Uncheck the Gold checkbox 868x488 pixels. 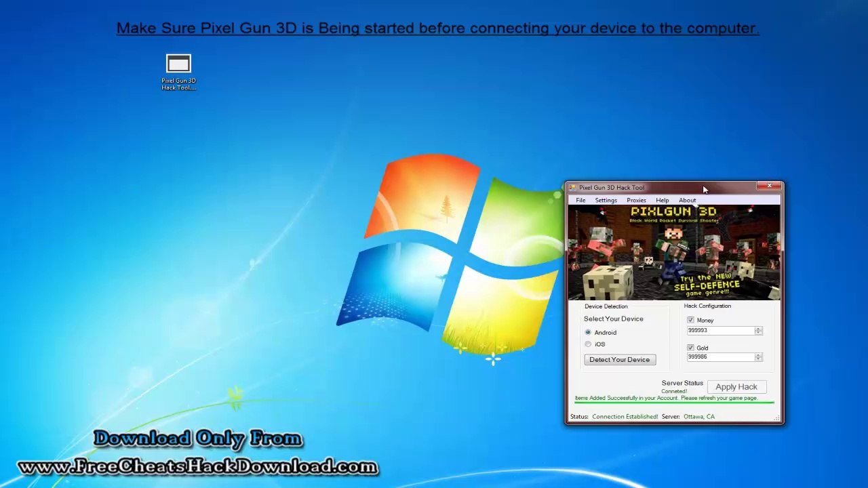pyautogui.click(x=690, y=348)
